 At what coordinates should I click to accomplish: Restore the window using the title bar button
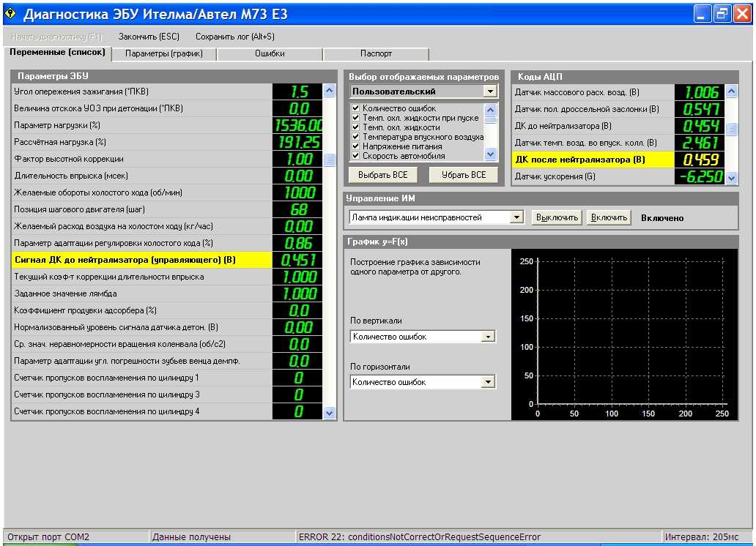pyautogui.click(x=722, y=13)
